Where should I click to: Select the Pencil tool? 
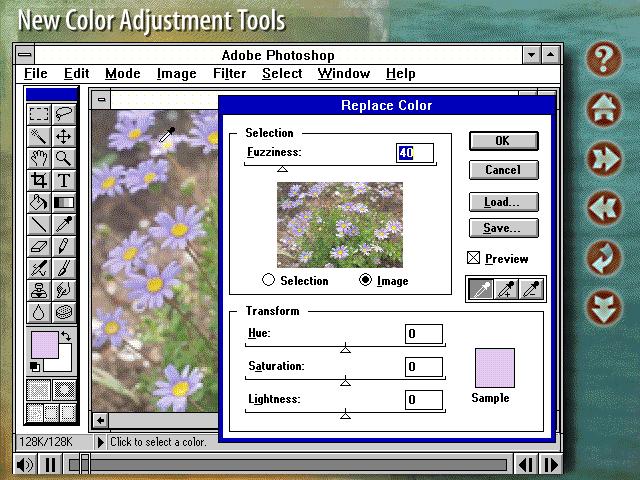coord(64,246)
